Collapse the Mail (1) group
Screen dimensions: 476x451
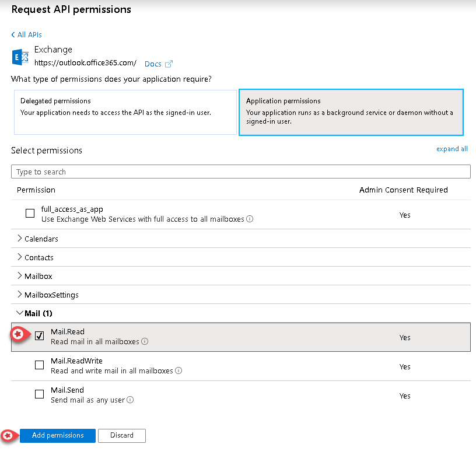click(x=20, y=313)
